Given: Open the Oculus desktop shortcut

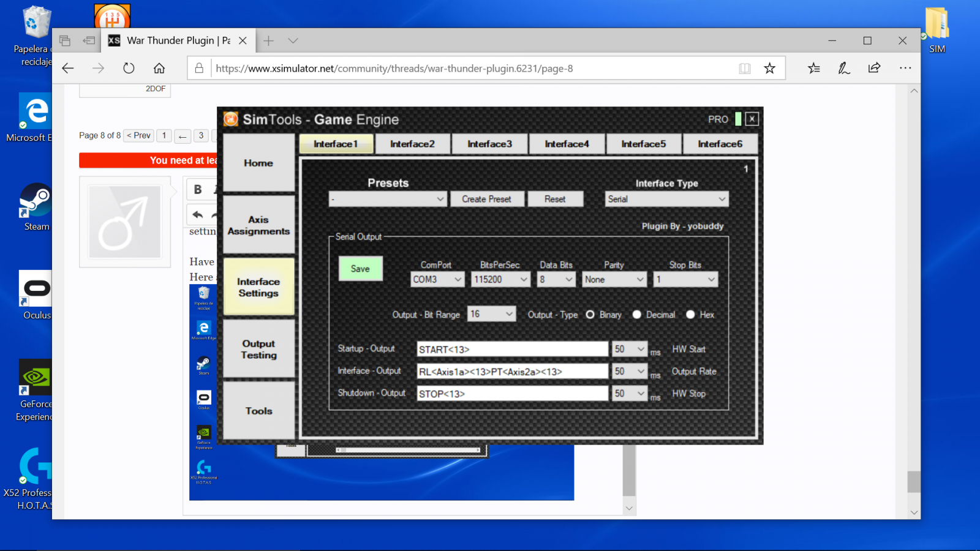Looking at the screenshot, I should (x=36, y=294).
